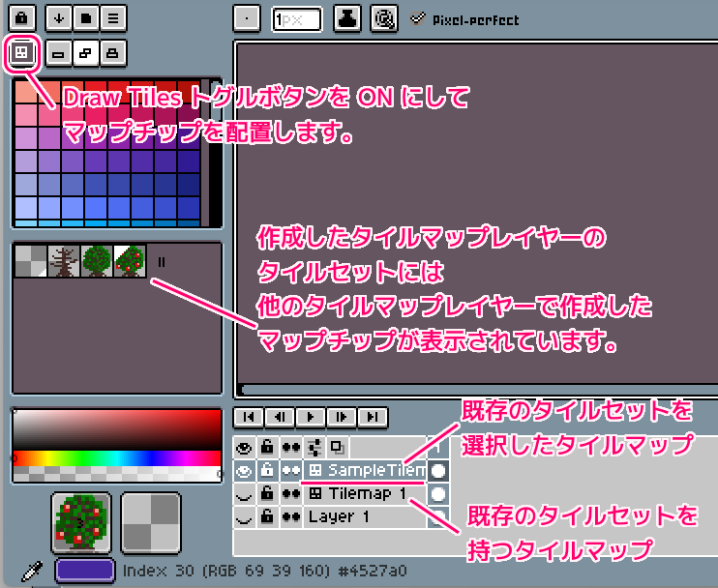Toggle all-layers lock icon in timeline header

267,448
